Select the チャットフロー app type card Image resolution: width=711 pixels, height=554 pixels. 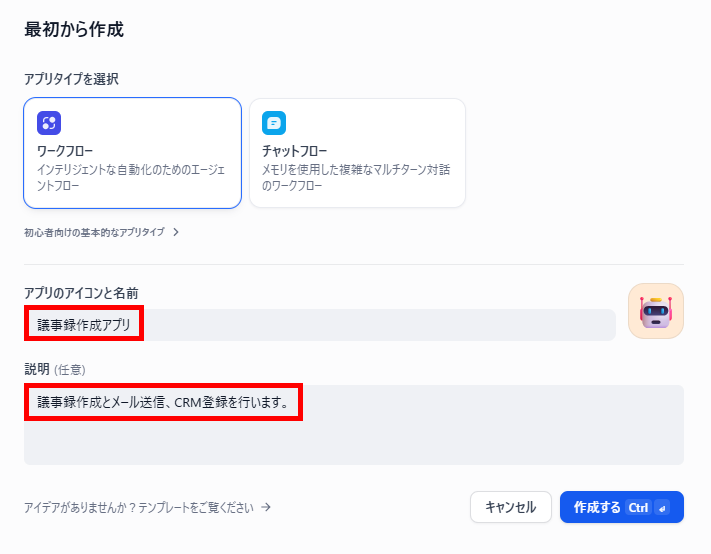coord(357,153)
